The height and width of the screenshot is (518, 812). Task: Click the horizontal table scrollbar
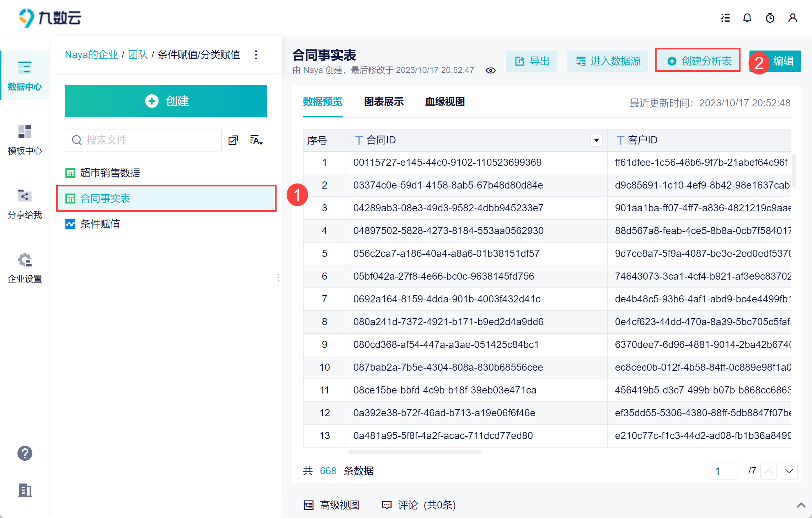click(x=415, y=452)
